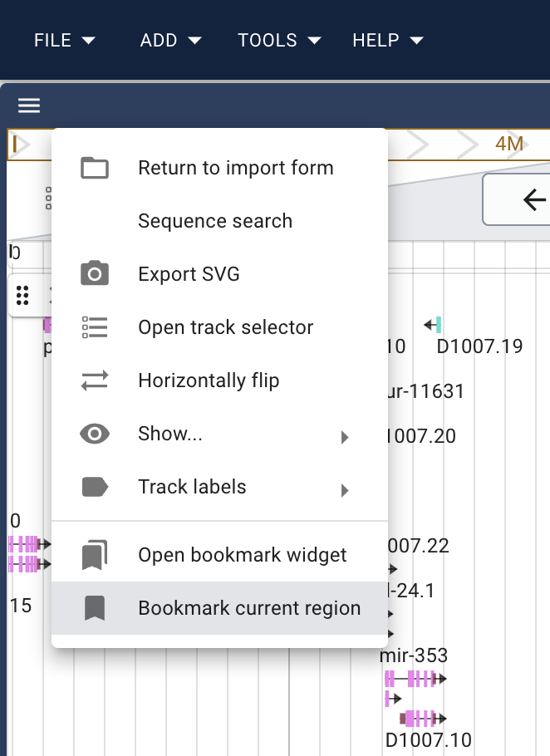
Task: Open the ADD dropdown menu
Action: [171, 40]
